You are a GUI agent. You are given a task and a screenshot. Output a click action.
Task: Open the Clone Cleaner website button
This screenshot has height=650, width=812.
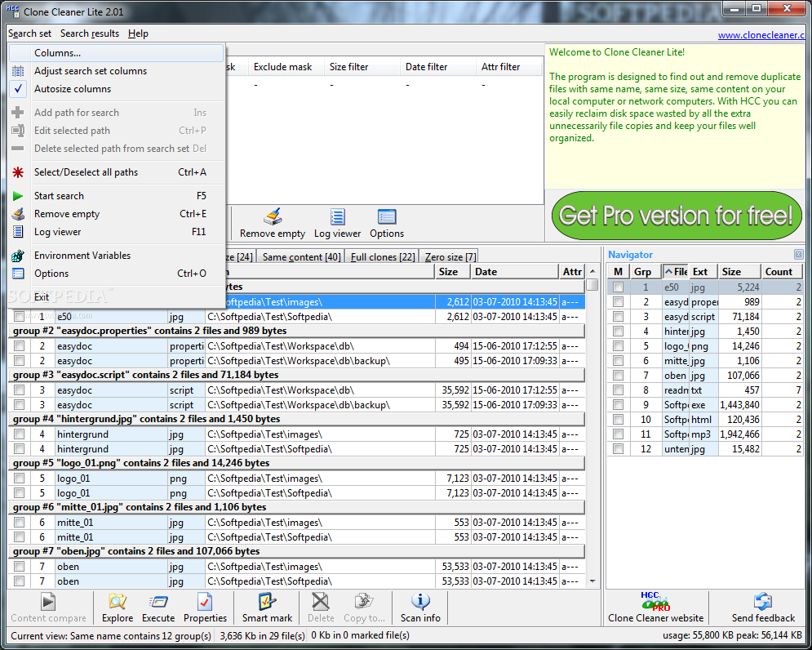655,608
